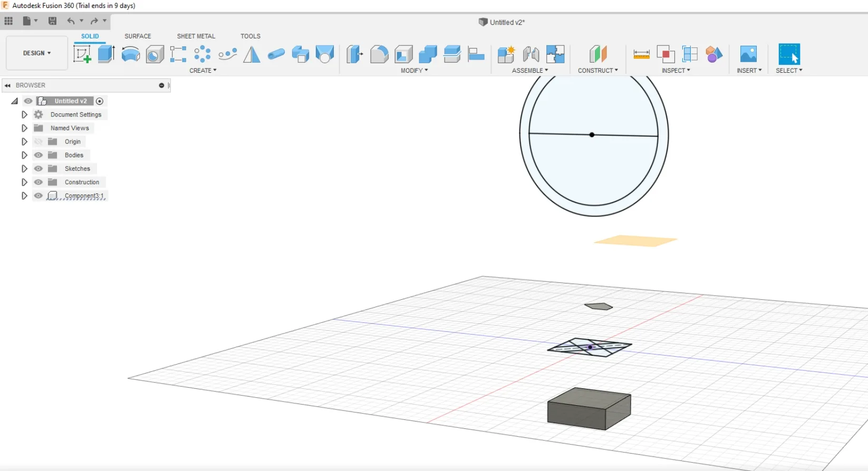Viewport: 868px width, 471px height.
Task: Open the Interference inspect tool
Action: tap(666, 54)
